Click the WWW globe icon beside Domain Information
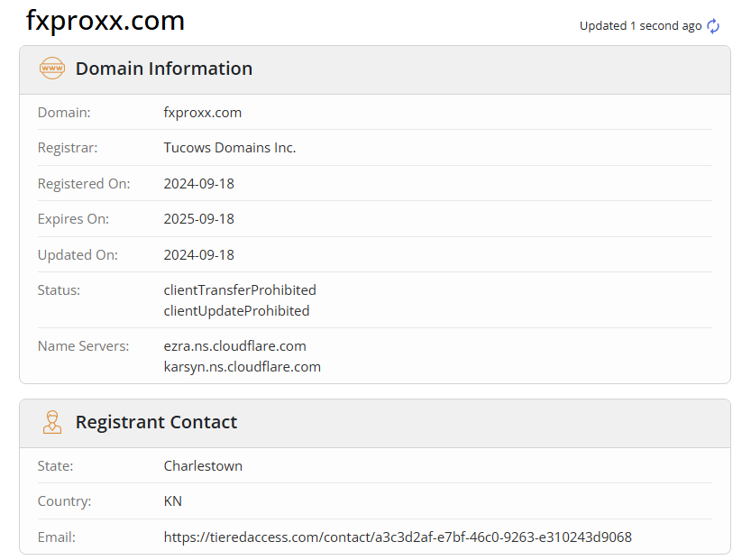Image resolution: width=742 pixels, height=560 pixels. tap(52, 69)
